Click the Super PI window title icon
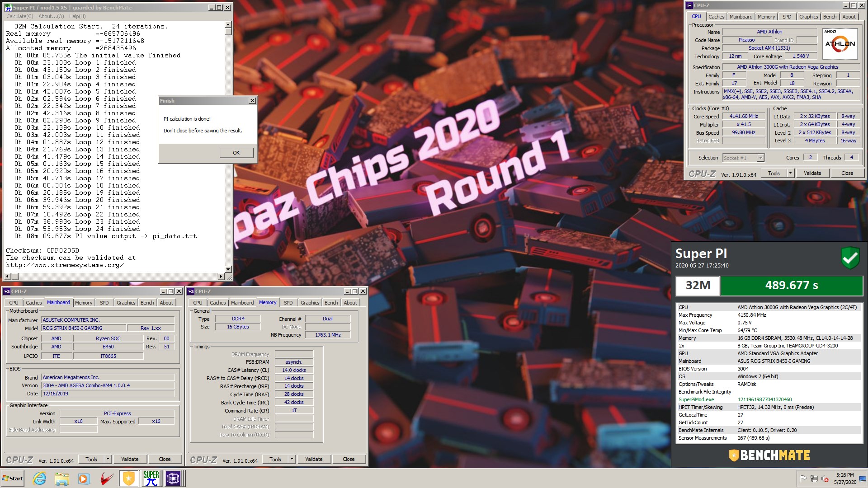 tap(8, 7)
